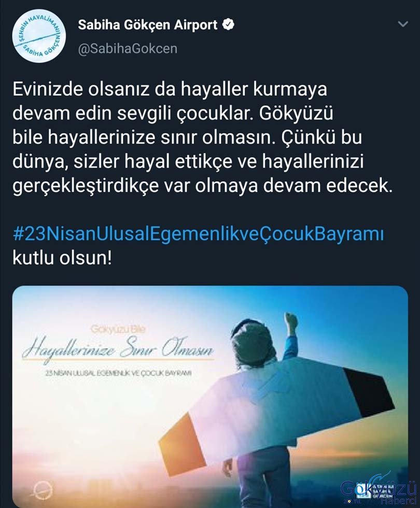Image resolution: width=420 pixels, height=508 pixels.
Task: Click the black tip of the cardboard wing
Action: (x=370, y=391)
